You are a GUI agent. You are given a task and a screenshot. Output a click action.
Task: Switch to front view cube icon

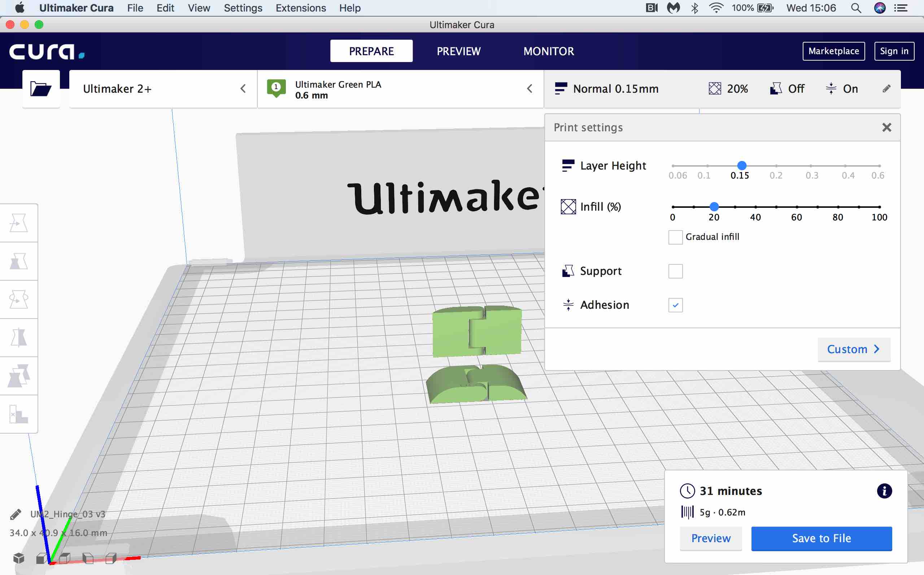[x=42, y=558]
